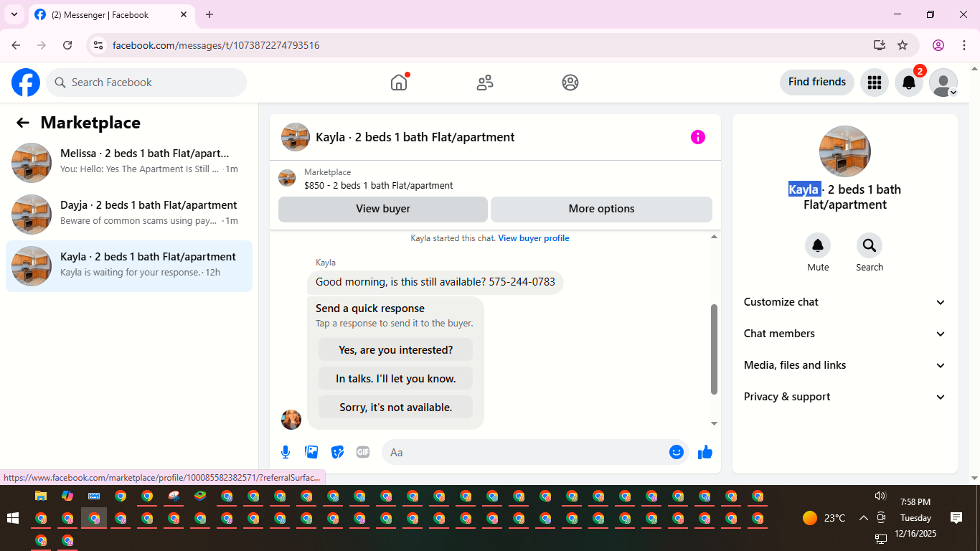This screenshot has height=551, width=980.
Task: Expand Chat members section
Action: coord(845,334)
